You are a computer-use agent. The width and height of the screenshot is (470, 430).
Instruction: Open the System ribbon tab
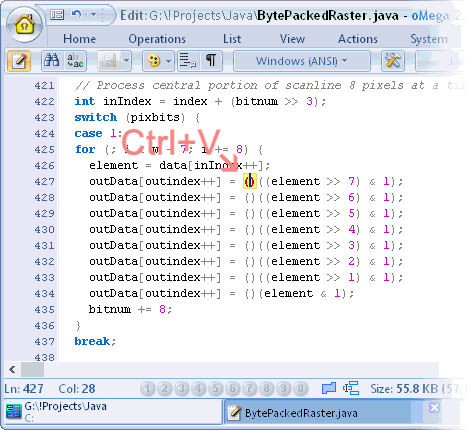click(x=429, y=39)
